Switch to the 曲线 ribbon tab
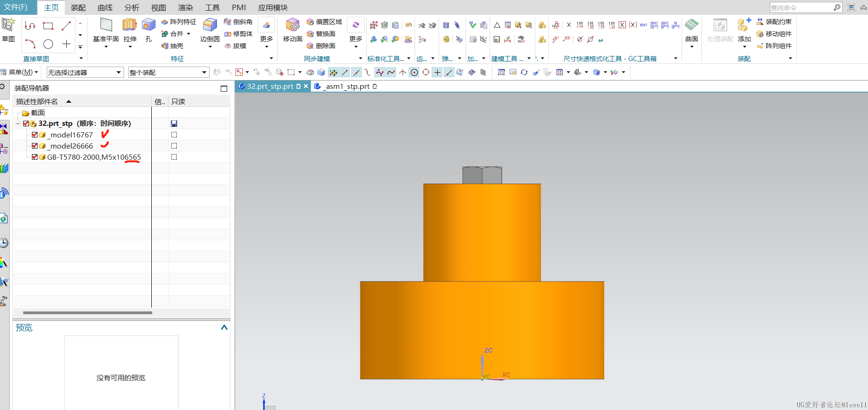 tap(105, 7)
